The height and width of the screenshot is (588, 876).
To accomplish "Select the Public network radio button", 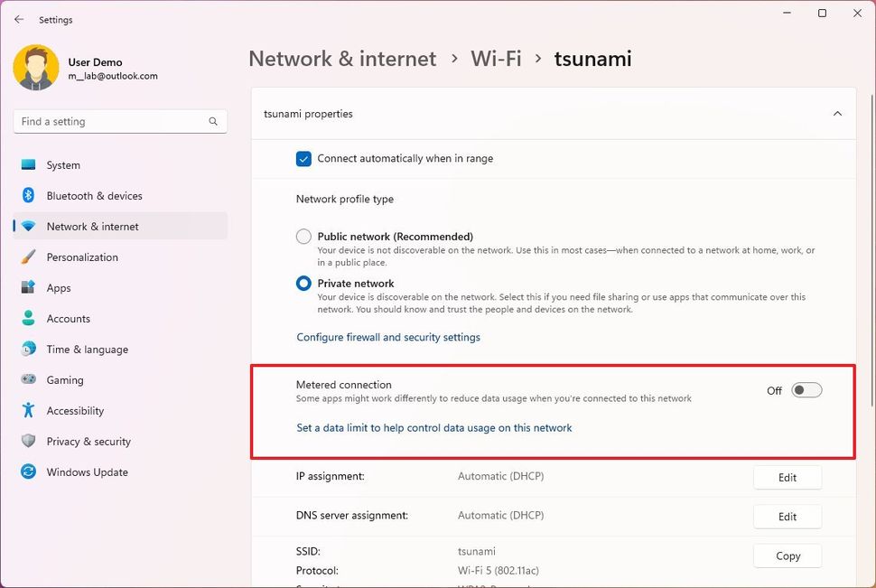I will [x=303, y=236].
